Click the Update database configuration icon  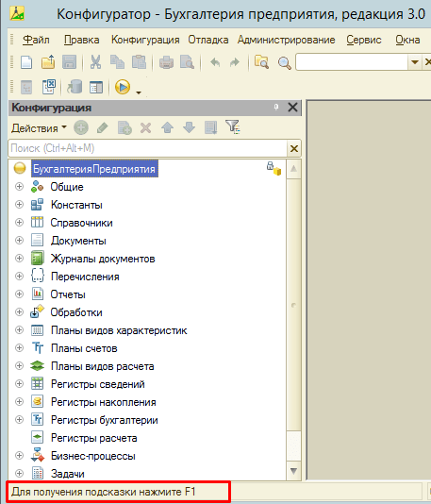[75, 87]
